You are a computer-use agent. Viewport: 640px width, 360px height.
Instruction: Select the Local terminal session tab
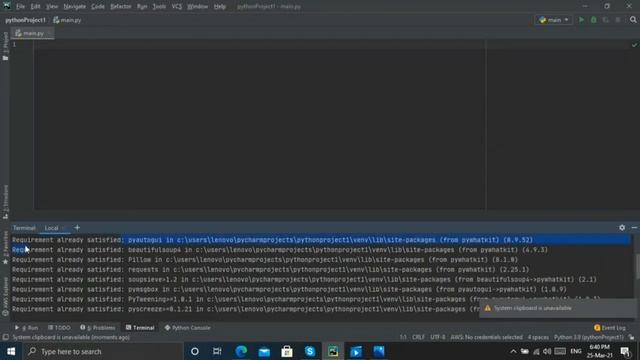pos(51,228)
